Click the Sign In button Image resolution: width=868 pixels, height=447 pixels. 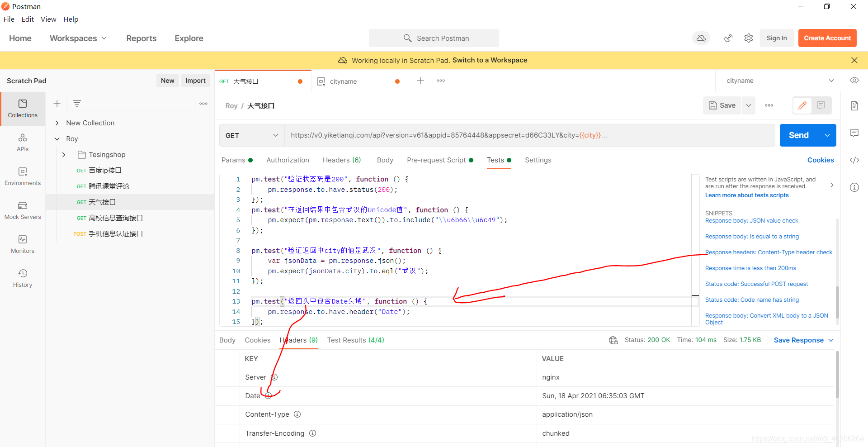[777, 38]
